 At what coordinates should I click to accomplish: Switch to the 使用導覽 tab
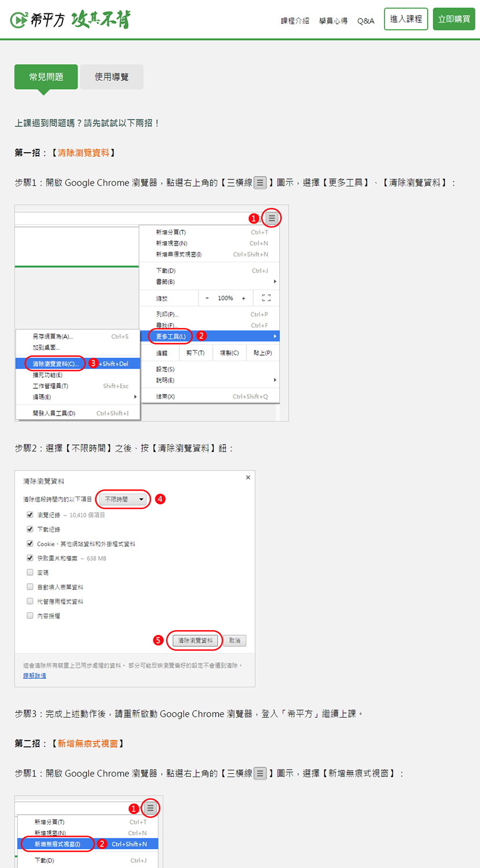coord(112,77)
